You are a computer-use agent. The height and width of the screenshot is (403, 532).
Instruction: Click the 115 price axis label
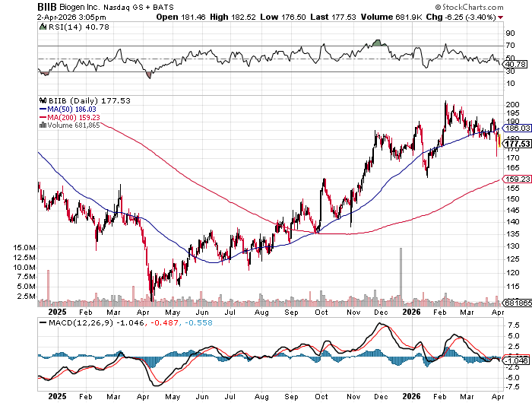tap(512, 287)
